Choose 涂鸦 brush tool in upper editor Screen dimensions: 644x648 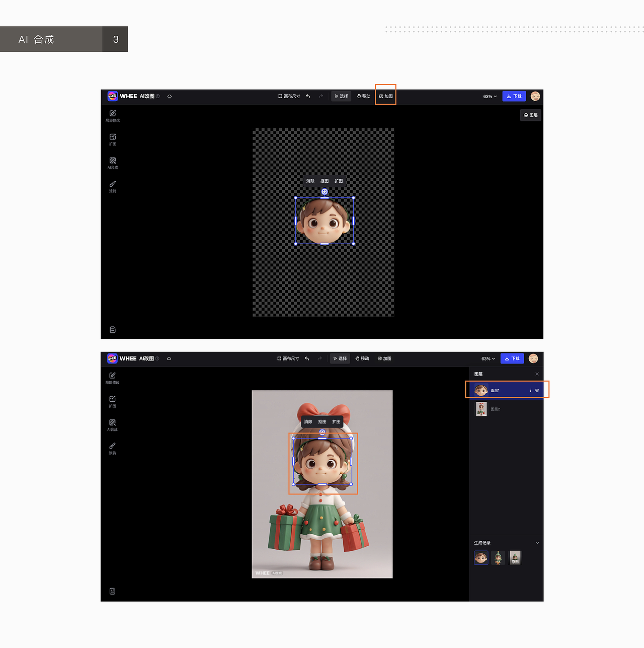click(113, 187)
